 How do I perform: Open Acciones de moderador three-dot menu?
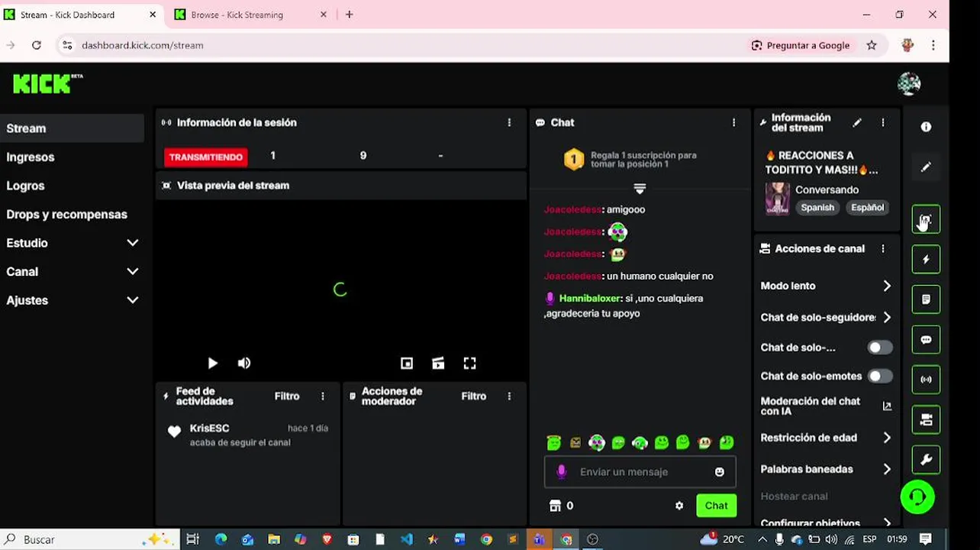click(509, 396)
